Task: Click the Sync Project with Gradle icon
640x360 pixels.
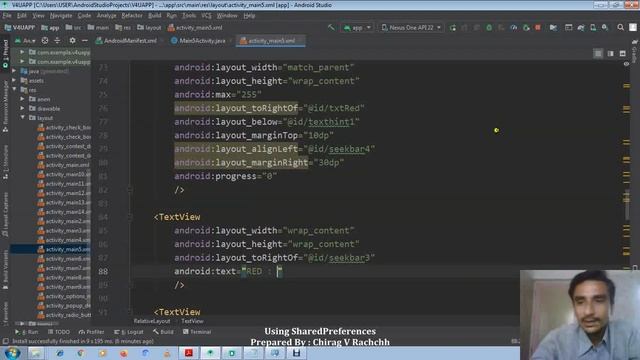Action: (x=581, y=27)
